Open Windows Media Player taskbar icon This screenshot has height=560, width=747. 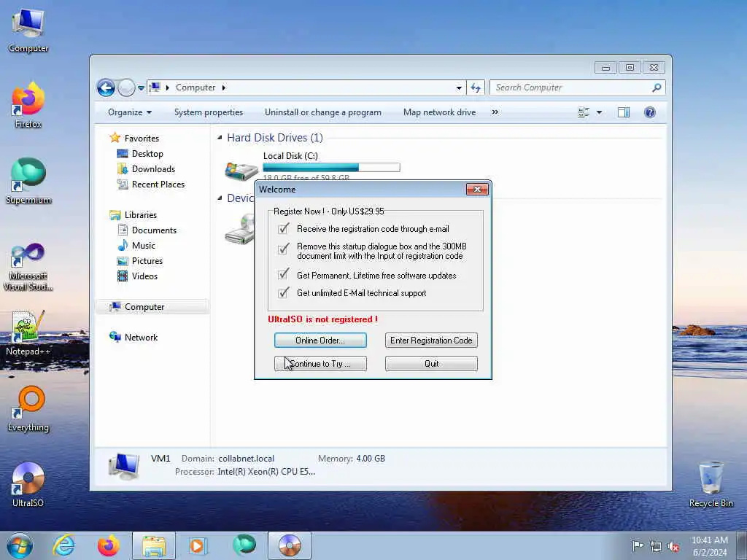pos(197,545)
